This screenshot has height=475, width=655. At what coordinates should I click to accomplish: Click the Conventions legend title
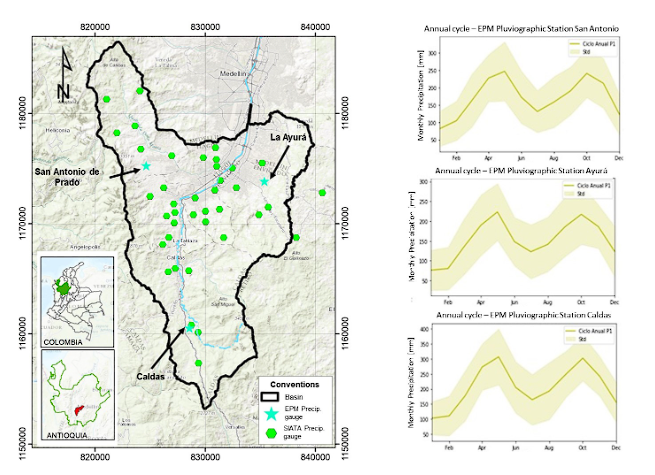click(x=294, y=383)
